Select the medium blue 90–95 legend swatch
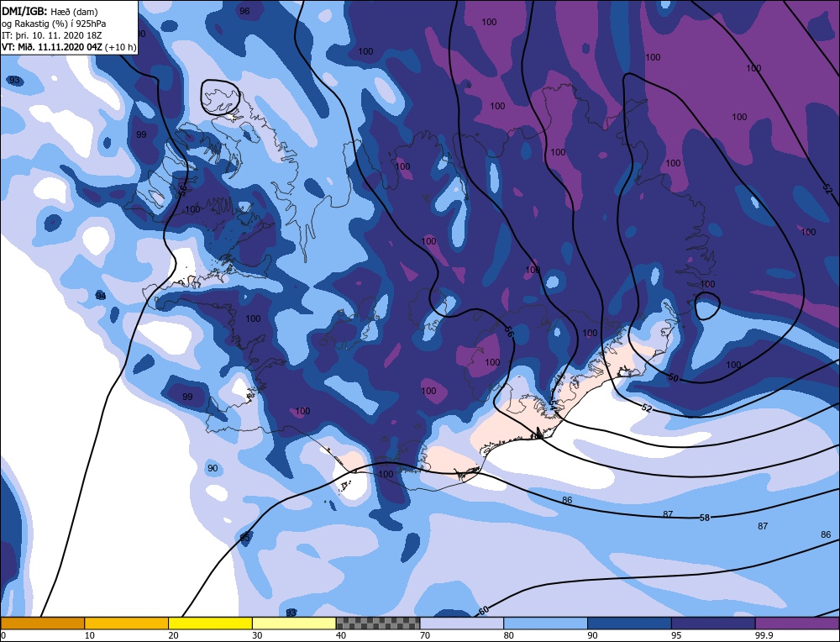Viewport: 840px width, 642px height. [629, 624]
